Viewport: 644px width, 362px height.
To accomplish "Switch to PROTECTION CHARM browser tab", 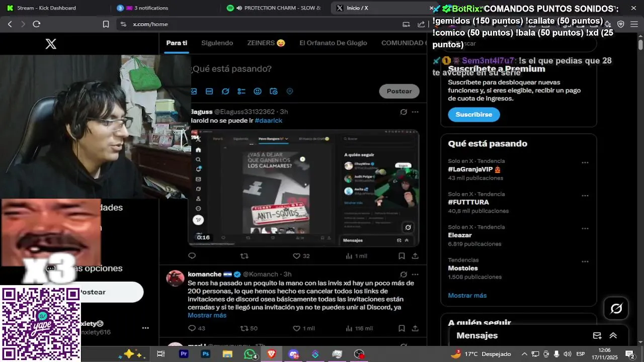I will 274,8.
